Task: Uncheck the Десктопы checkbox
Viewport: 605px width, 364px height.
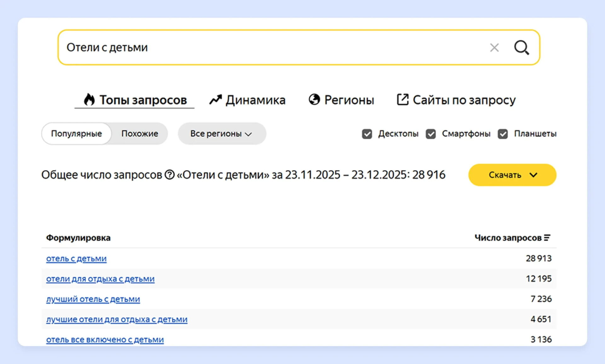Action: (x=367, y=134)
